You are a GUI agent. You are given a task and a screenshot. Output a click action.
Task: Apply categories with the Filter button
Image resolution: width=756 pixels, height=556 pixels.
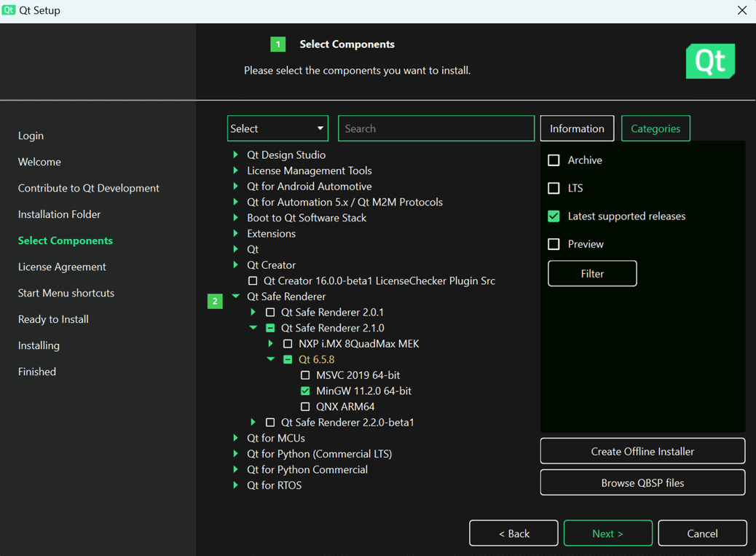coord(592,273)
